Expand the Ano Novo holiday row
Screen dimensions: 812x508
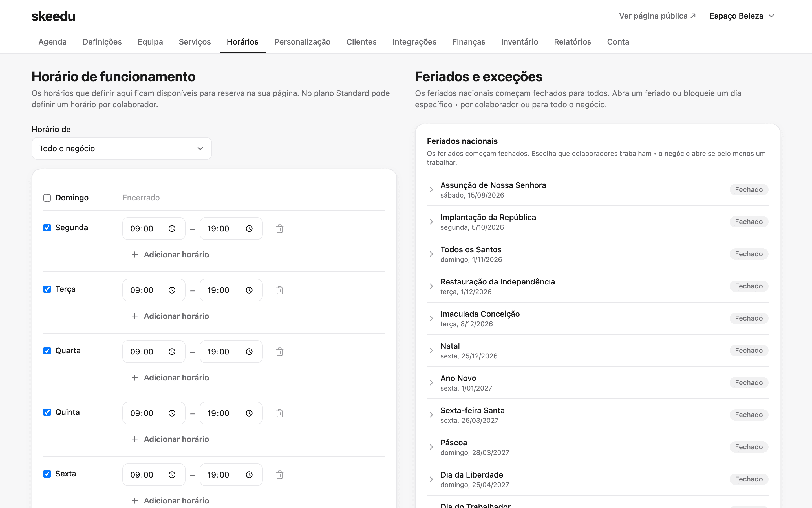point(431,383)
